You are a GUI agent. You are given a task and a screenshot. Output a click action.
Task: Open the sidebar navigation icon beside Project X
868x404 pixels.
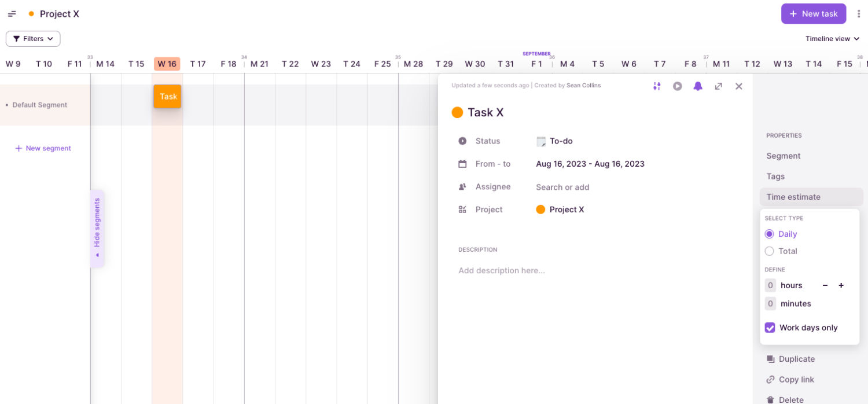pos(12,13)
